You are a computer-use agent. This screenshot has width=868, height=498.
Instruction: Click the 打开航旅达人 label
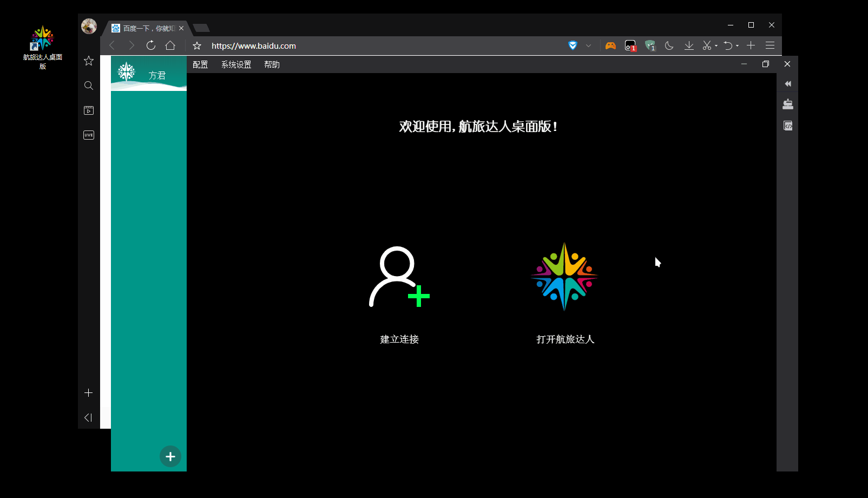565,339
